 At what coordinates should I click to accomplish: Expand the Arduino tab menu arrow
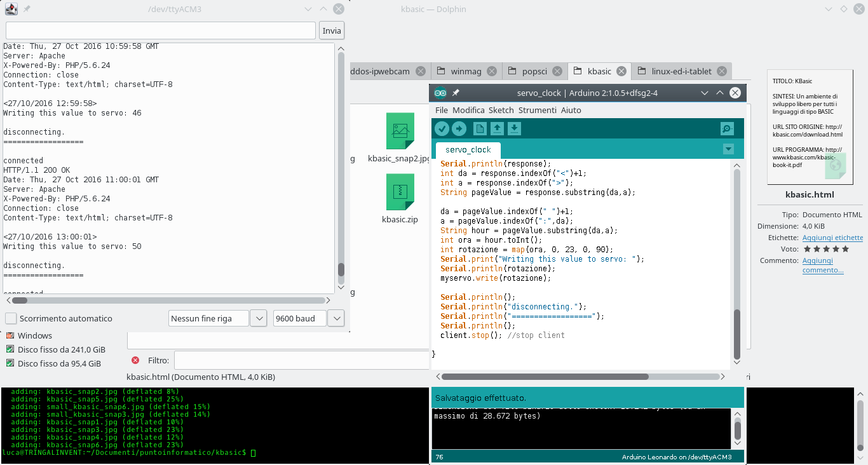pos(728,149)
